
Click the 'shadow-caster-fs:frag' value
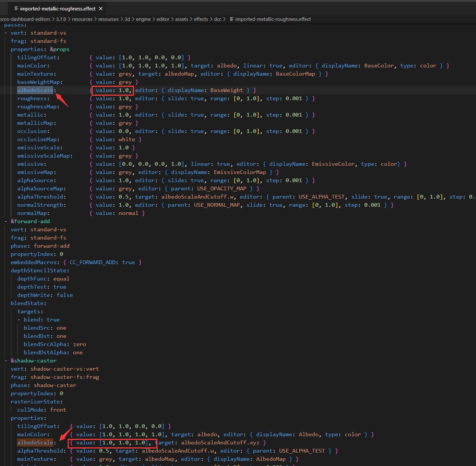pos(65,377)
